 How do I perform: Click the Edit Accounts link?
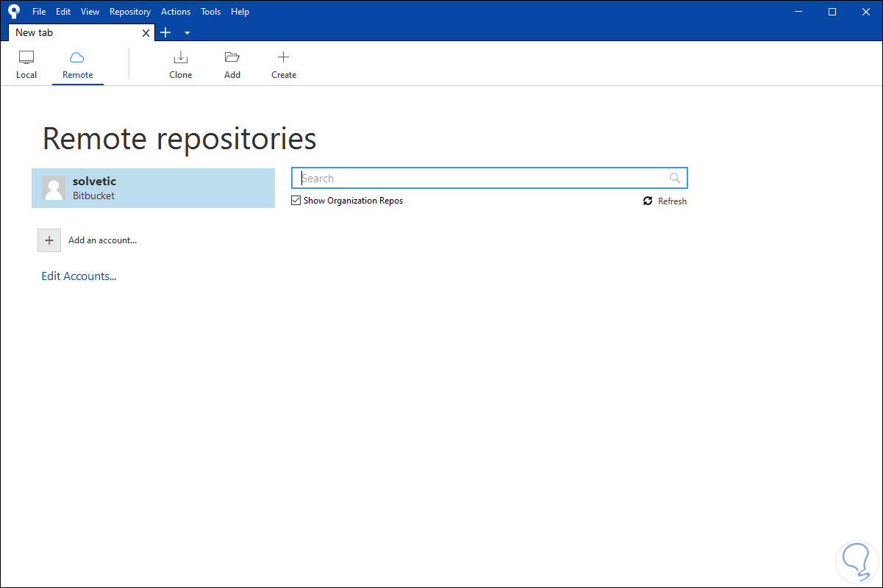(x=79, y=276)
